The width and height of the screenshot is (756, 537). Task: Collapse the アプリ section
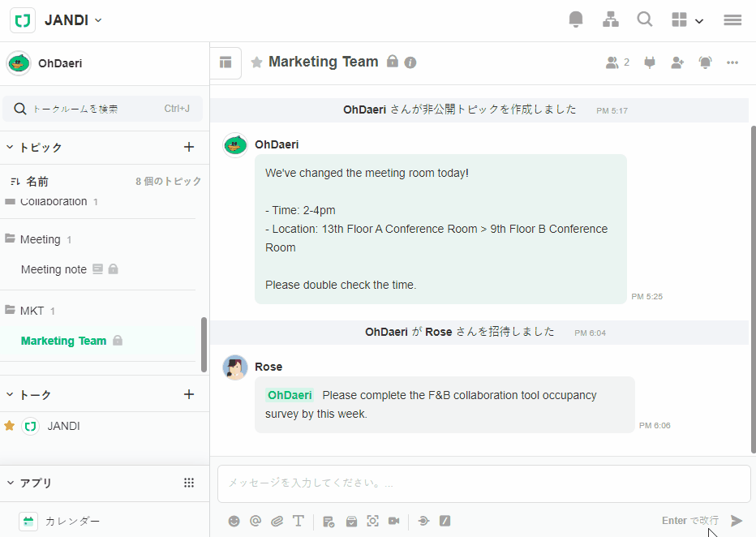coord(10,483)
